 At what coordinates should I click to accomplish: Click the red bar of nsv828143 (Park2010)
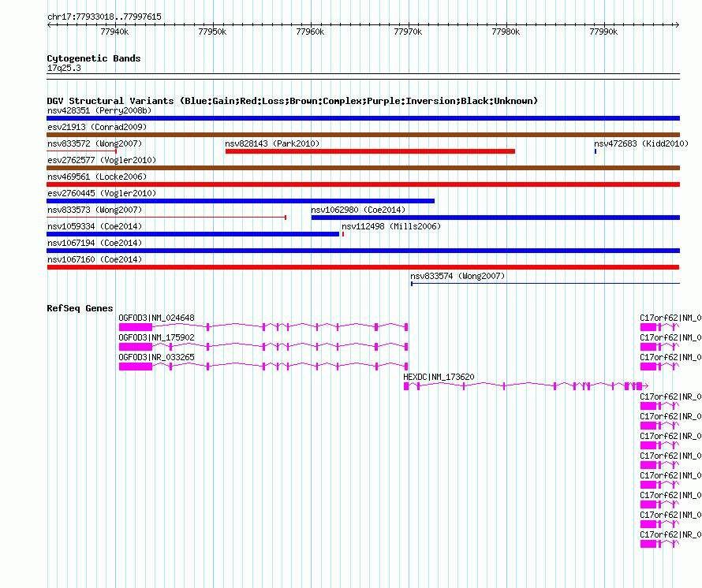370,151
